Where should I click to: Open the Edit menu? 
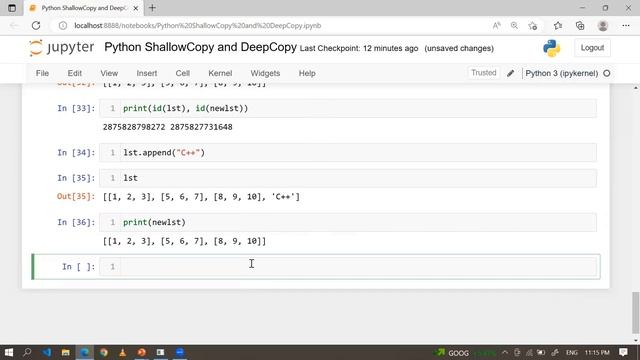[x=75, y=73]
